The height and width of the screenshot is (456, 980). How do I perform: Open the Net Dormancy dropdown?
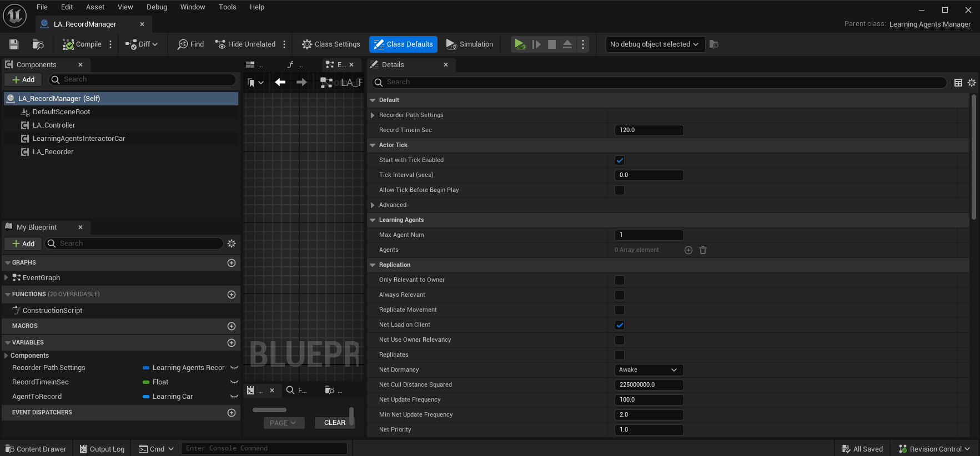click(649, 370)
